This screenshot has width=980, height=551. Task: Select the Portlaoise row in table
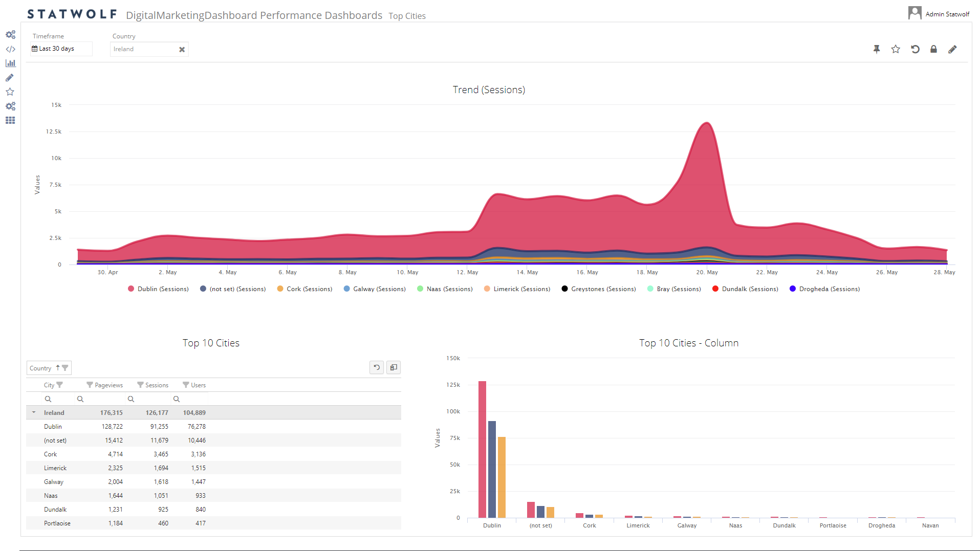[x=213, y=523]
